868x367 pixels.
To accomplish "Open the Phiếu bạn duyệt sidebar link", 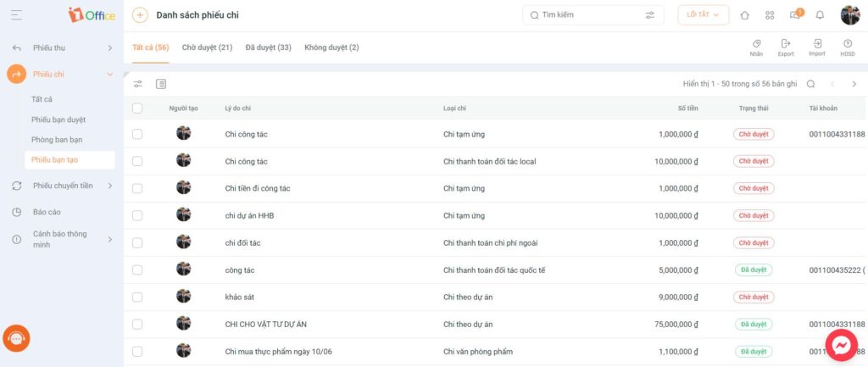I will pyautogui.click(x=58, y=120).
